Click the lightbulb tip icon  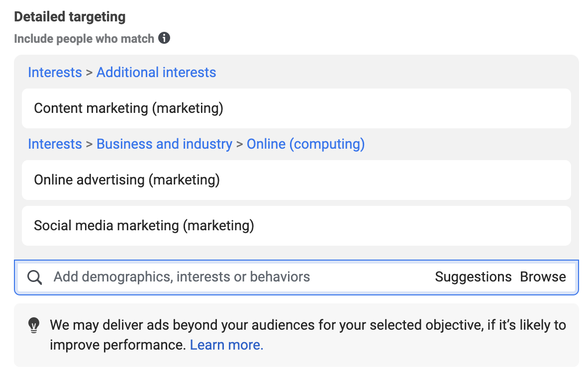[x=34, y=325]
